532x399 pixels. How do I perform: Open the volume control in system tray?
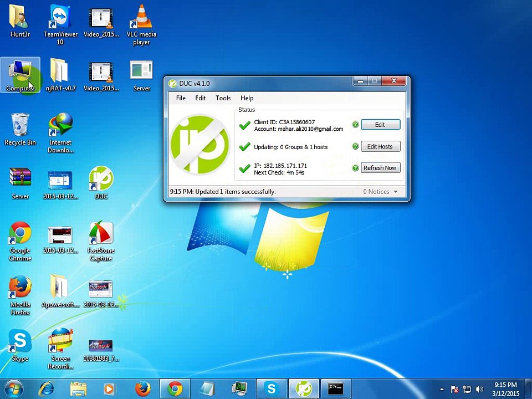tap(480, 389)
